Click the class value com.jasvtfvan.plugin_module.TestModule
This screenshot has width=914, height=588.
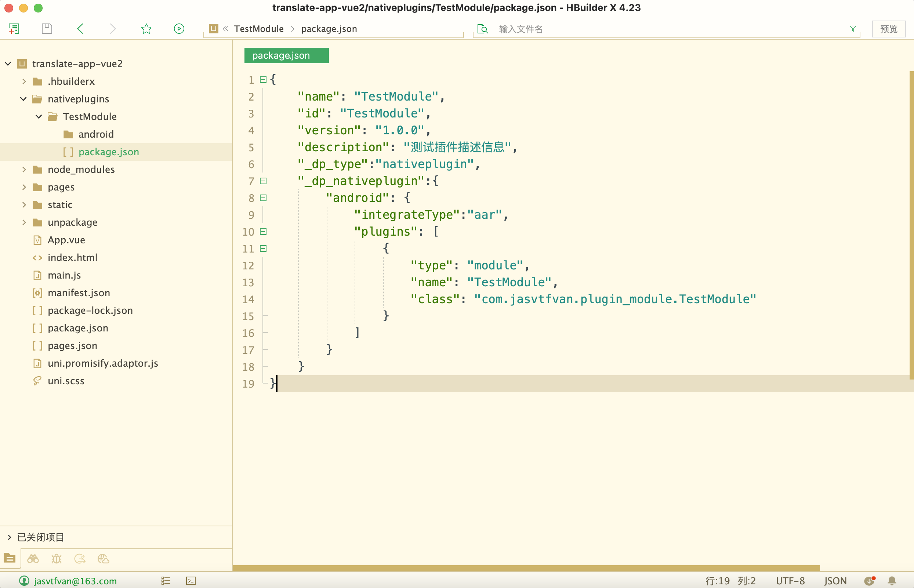pyautogui.click(x=615, y=299)
